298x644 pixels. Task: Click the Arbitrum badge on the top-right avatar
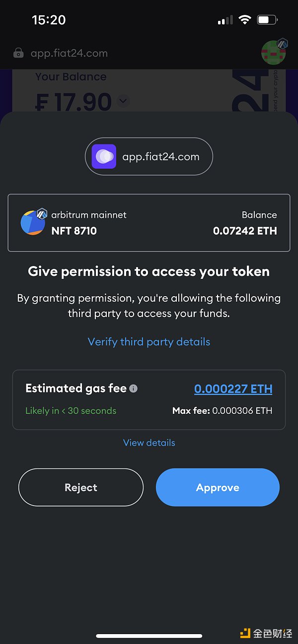(282, 44)
